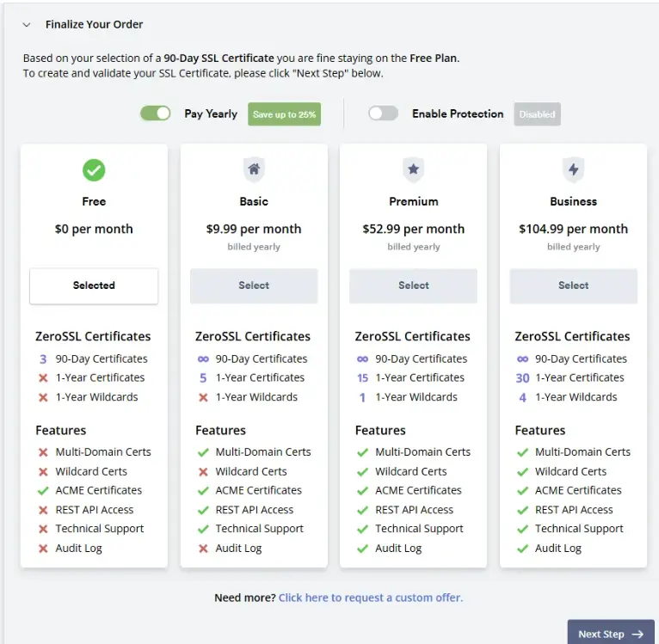Click red X beside Free Multi-Domain Certs
Image resolution: width=659 pixels, height=644 pixels.
click(x=43, y=452)
